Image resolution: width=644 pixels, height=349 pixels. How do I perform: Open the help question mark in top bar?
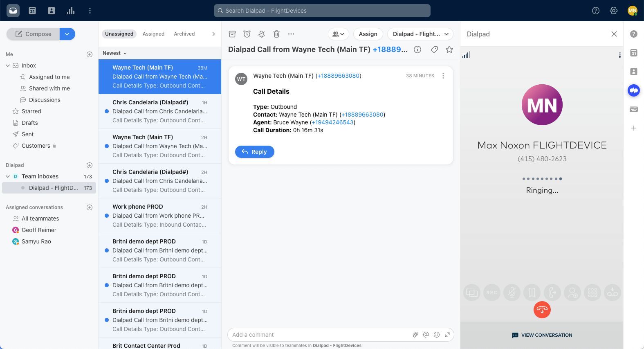596,11
